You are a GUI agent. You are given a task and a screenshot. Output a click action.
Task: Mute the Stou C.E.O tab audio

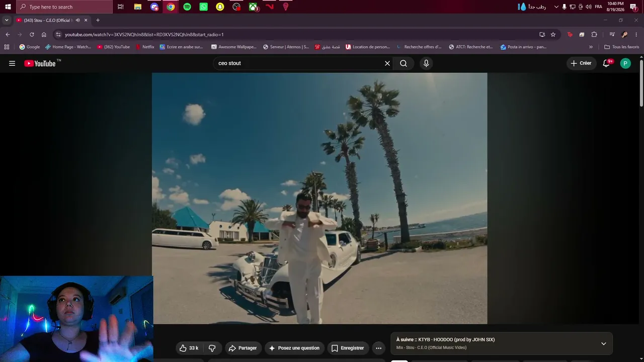[x=78, y=20]
